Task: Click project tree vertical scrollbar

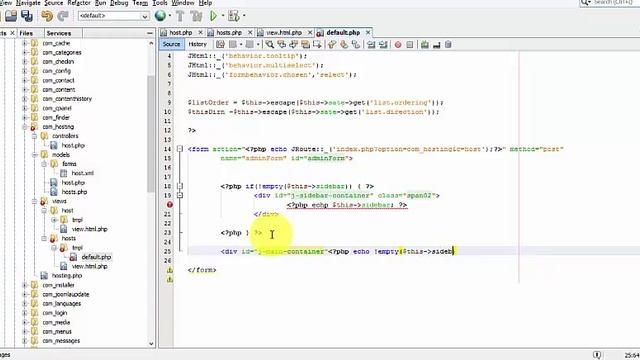Action: pos(151,135)
